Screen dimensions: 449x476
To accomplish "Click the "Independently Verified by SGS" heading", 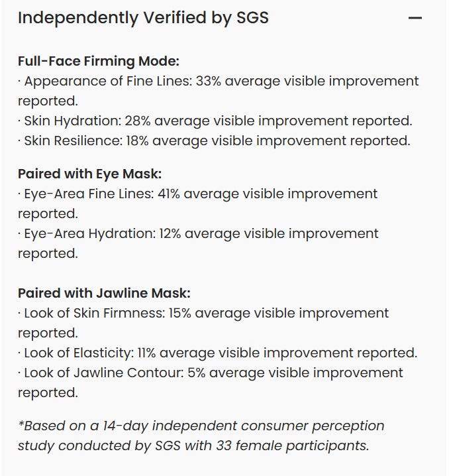I will coord(142,18).
